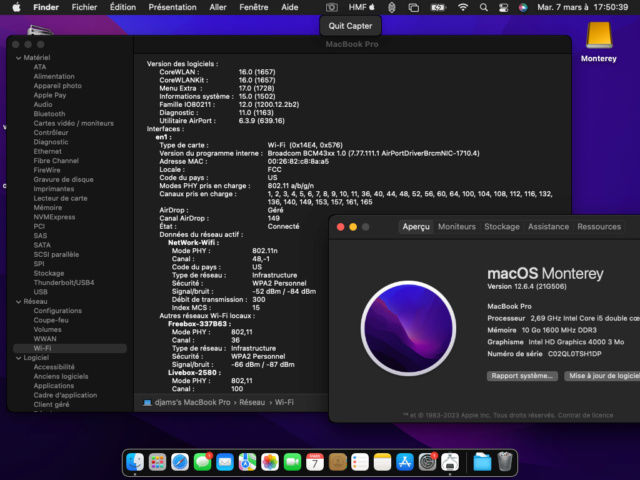Open App Store in the Dock

[405, 462]
